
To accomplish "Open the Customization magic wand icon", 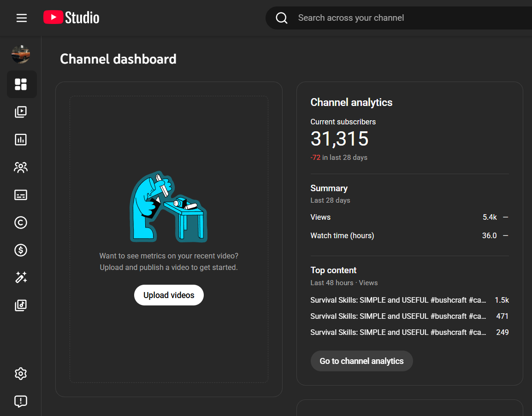I will point(21,277).
